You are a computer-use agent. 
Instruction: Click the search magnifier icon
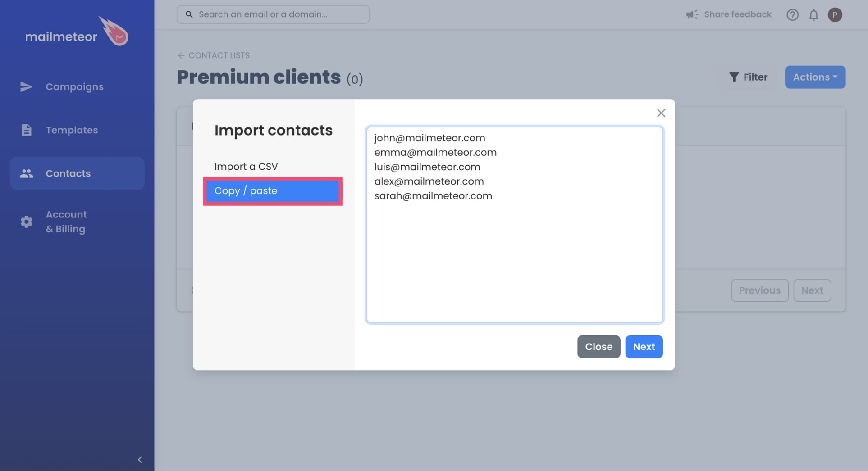pyautogui.click(x=189, y=14)
